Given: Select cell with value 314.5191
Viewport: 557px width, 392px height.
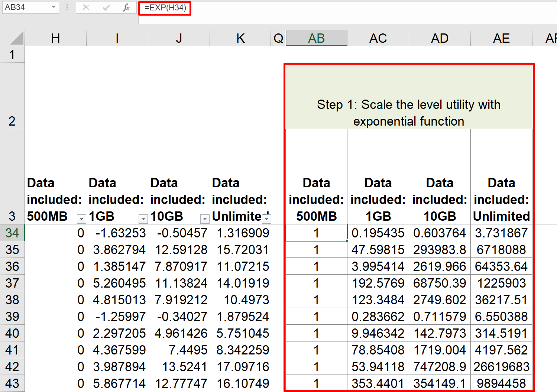Looking at the screenshot, I should tap(502, 333).
